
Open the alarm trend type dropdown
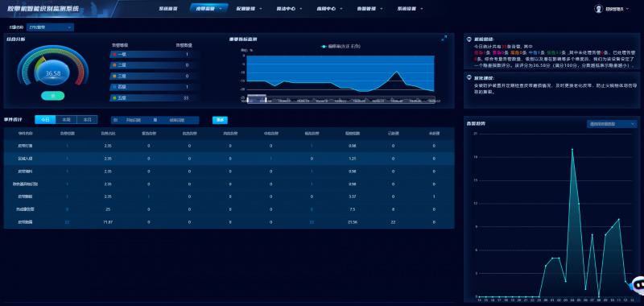click(612, 124)
